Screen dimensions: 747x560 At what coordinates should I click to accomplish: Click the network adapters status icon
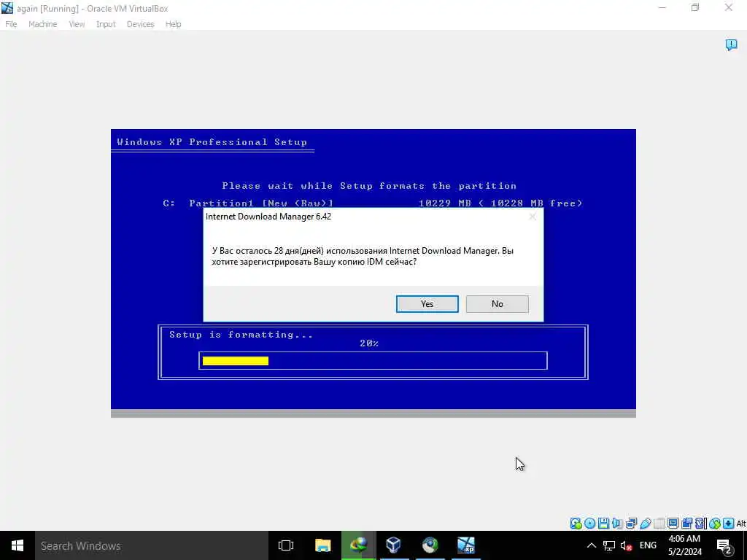(x=631, y=524)
